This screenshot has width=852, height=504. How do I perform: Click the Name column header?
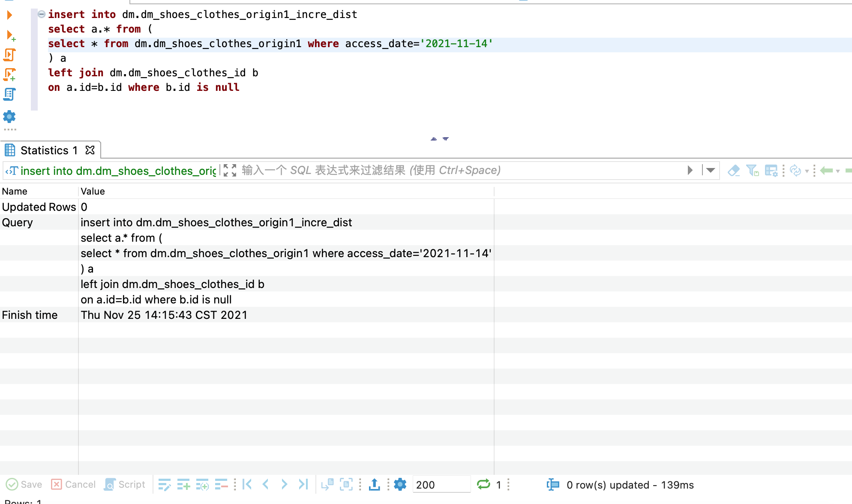[x=39, y=191]
